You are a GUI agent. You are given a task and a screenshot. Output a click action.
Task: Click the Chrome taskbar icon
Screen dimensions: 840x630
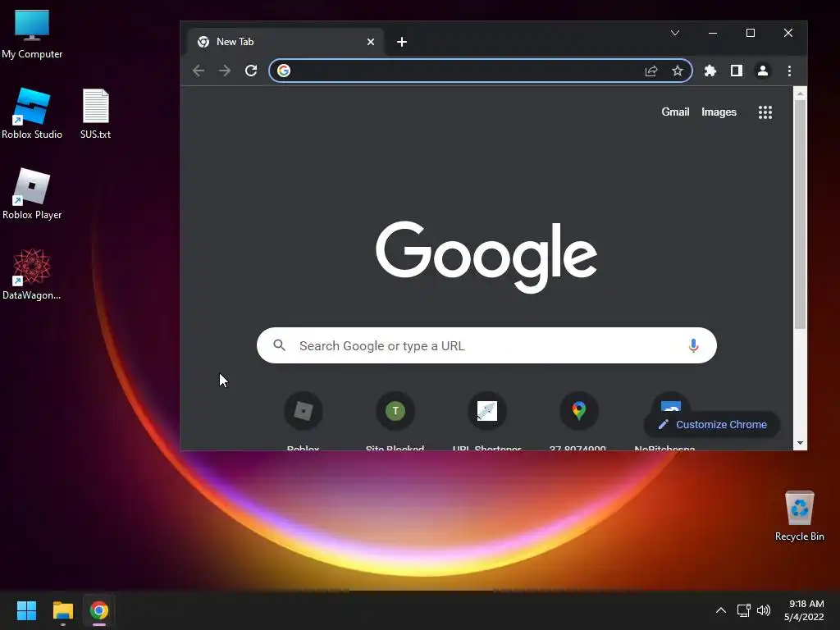coord(99,610)
